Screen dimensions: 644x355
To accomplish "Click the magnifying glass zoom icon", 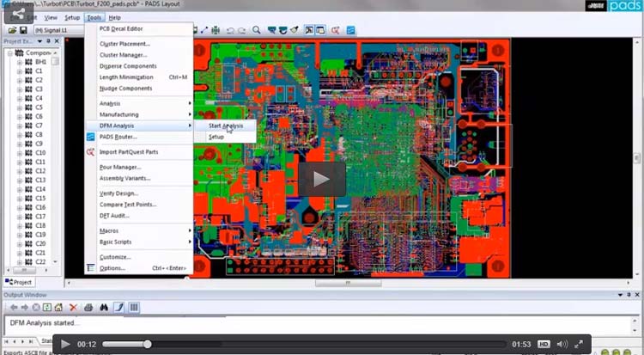I will point(256,30).
